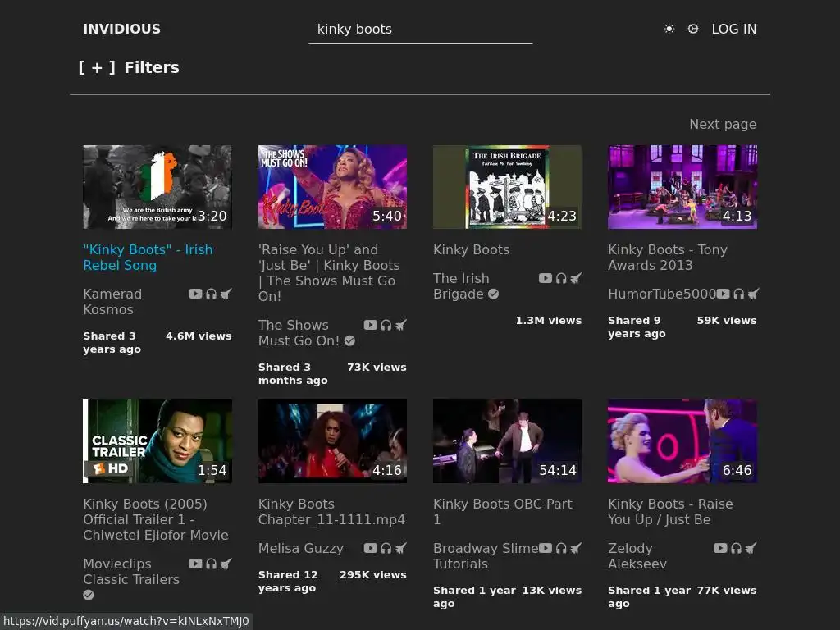Viewport: 840px width, 630px height.
Task: Watch on YouTube icon for Zelody Alekseev video
Action: click(x=720, y=548)
